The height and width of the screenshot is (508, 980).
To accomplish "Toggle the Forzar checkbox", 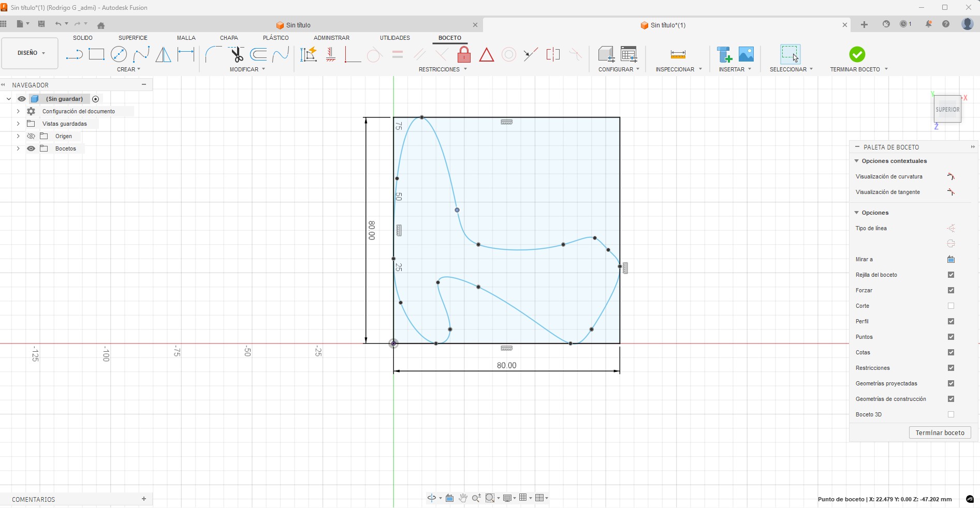I will click(951, 290).
